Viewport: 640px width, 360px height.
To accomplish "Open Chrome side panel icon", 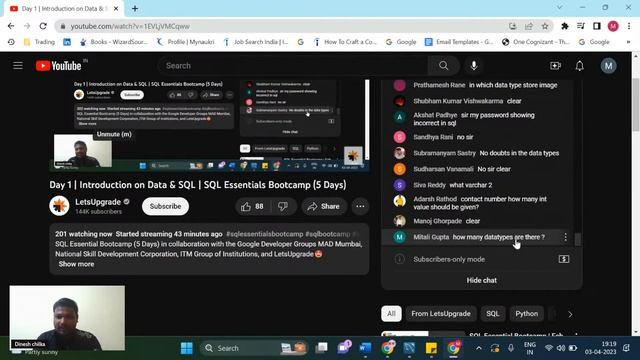I will tap(597, 26).
